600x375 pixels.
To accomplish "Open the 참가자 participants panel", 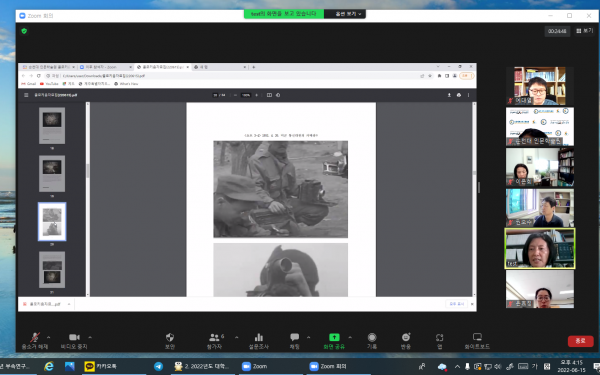I will [215, 341].
